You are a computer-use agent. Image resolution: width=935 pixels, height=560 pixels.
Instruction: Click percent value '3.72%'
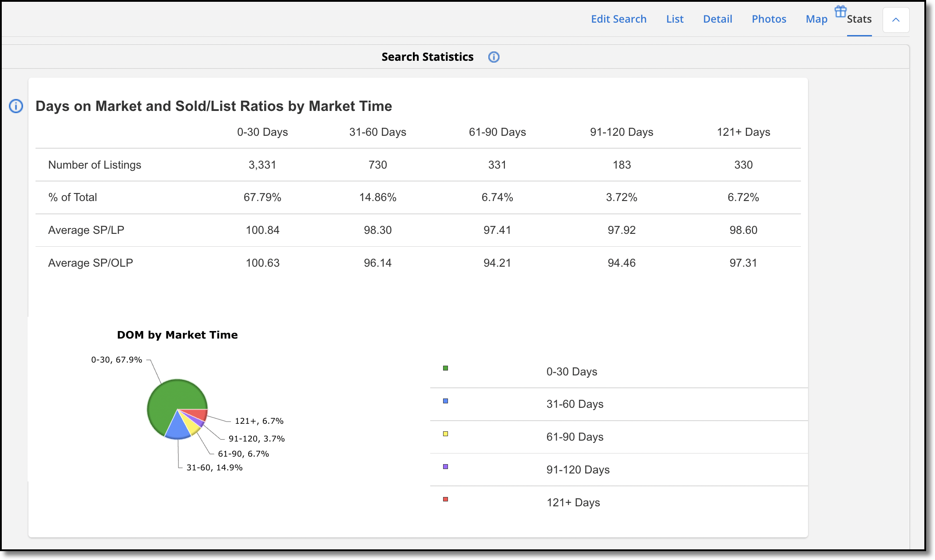tap(622, 197)
